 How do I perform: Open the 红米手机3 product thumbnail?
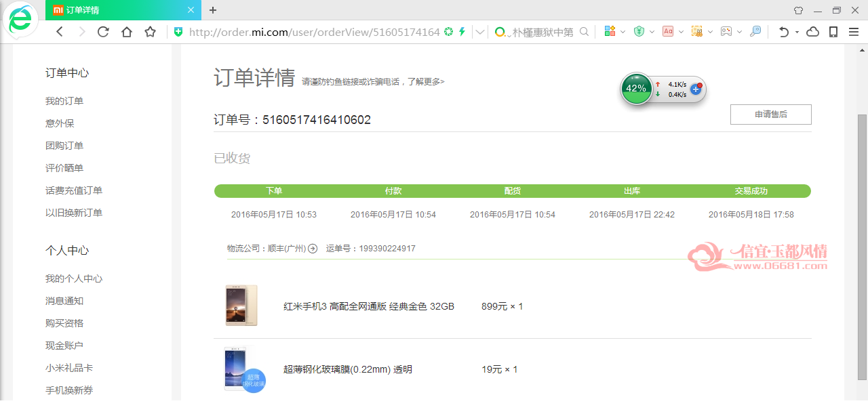[x=241, y=306]
